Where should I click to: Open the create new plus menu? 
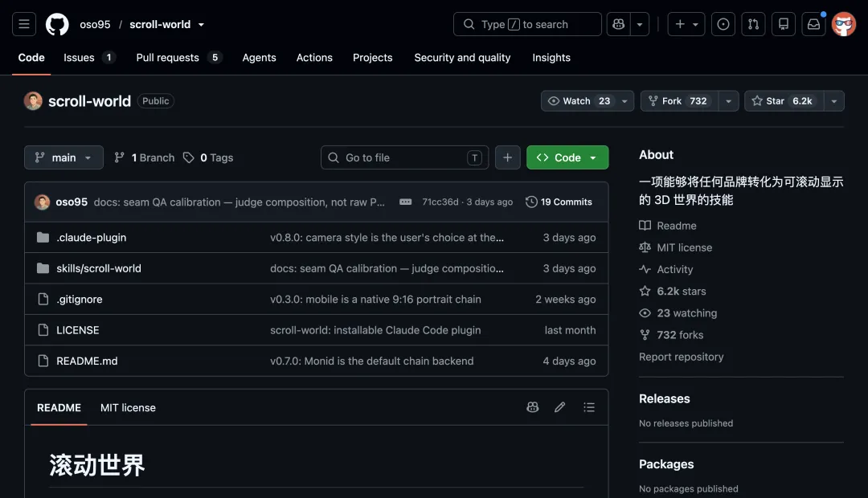point(686,24)
